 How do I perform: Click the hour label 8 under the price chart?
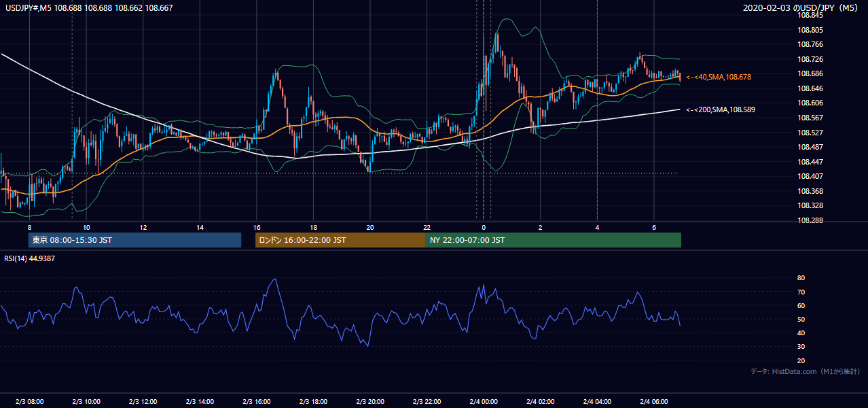coord(29,227)
